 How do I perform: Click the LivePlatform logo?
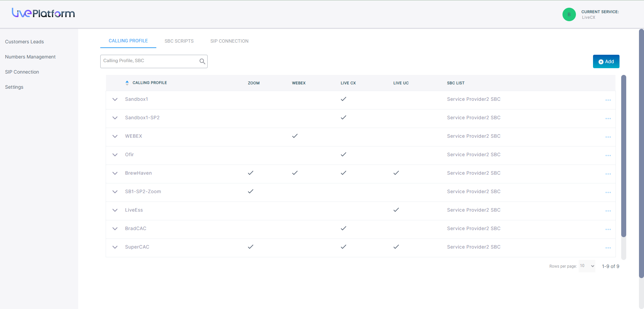click(x=43, y=13)
